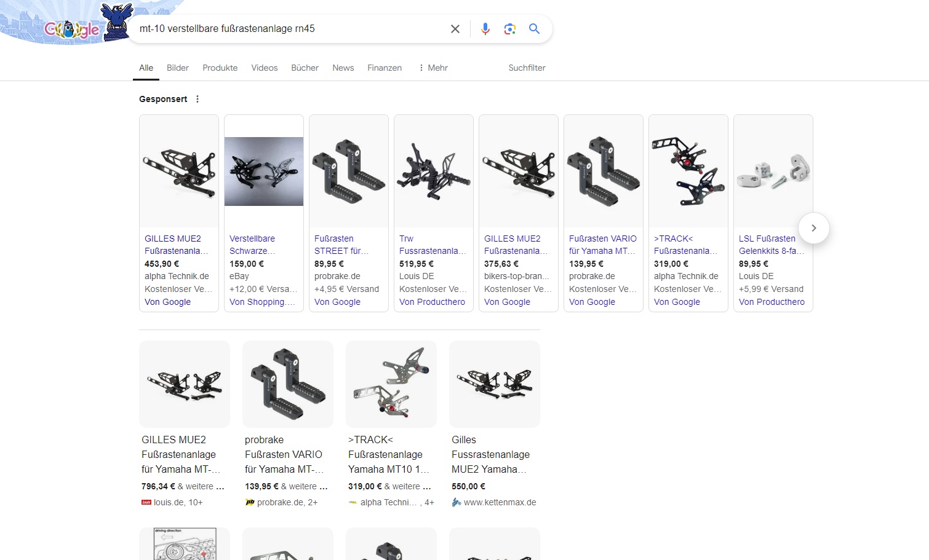Submit search with magnifying glass icon
The image size is (929, 560).
click(534, 29)
